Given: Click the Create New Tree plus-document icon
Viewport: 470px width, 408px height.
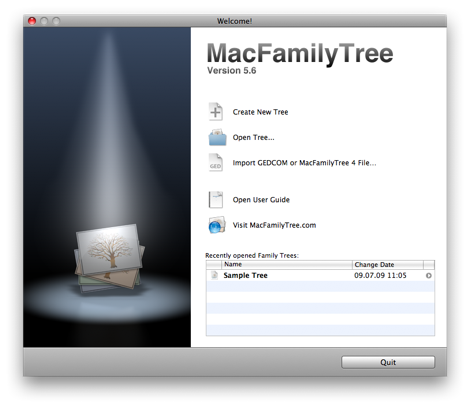Looking at the screenshot, I should 216,112.
